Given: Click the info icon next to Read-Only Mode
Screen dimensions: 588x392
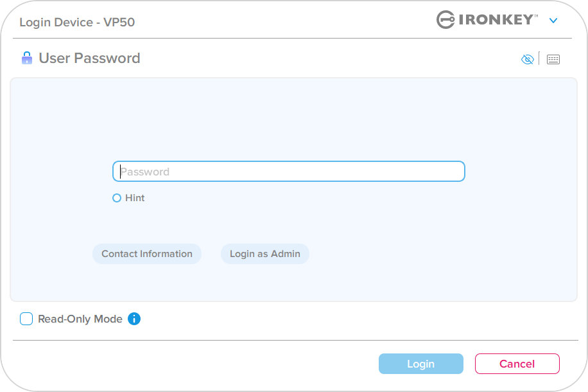Looking at the screenshot, I should click(134, 319).
